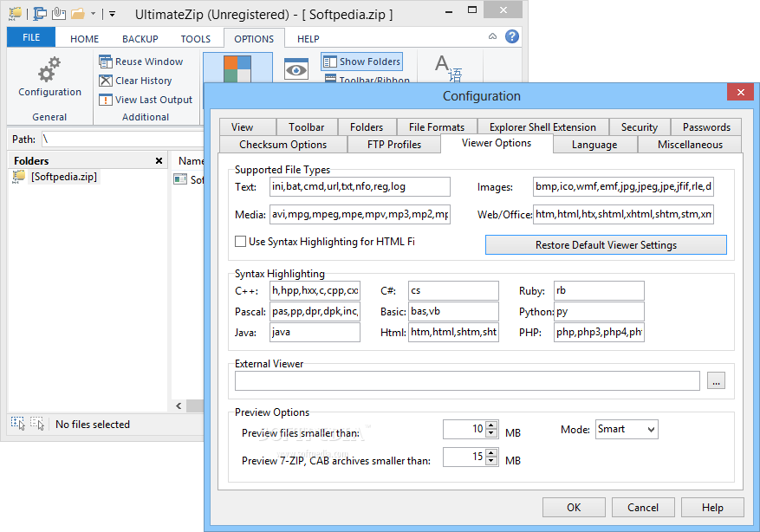Enable Use Syntax Highlighting for HTML checkbox
This screenshot has width=760, height=532.
(x=240, y=241)
